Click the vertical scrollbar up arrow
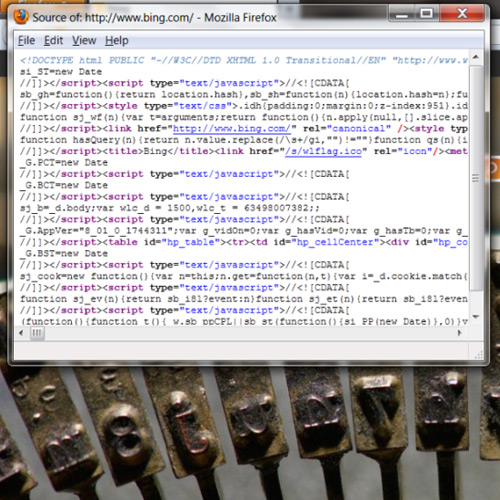 tap(476, 57)
